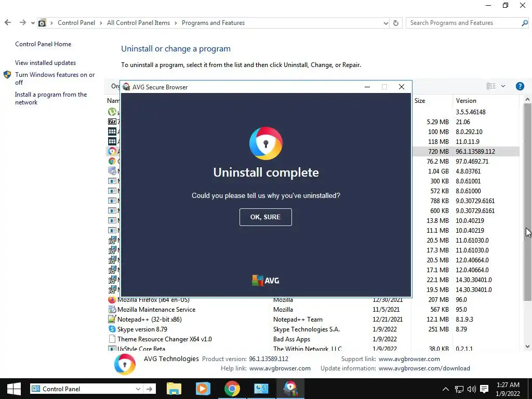The height and width of the screenshot is (399, 532).
Task: Click the Skype icon in program list
Action: [112, 329]
